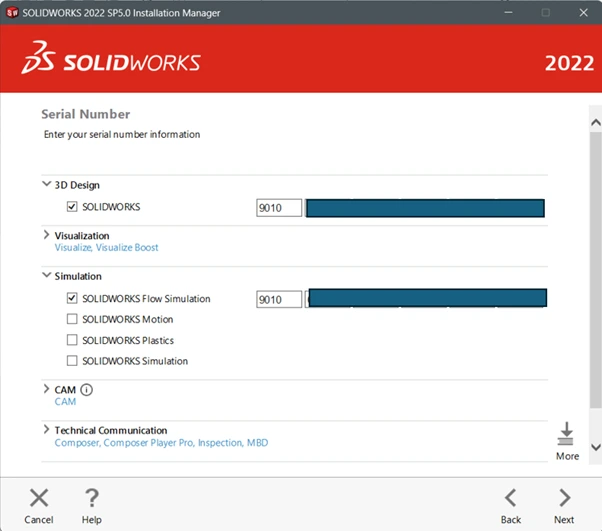Image resolution: width=602 pixels, height=531 pixels.
Task: Close the Installation Manager window
Action: click(584, 12)
